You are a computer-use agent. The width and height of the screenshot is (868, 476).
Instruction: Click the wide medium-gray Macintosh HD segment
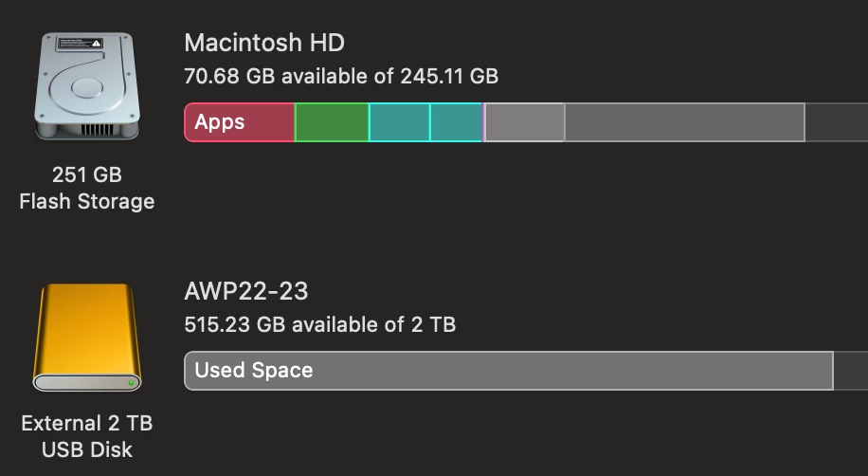[684, 122]
